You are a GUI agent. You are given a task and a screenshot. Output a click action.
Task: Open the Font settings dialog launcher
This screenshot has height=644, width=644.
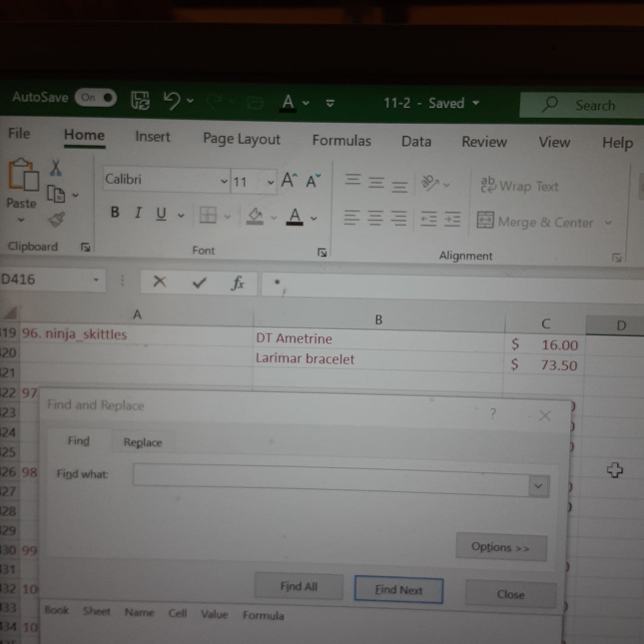click(322, 253)
